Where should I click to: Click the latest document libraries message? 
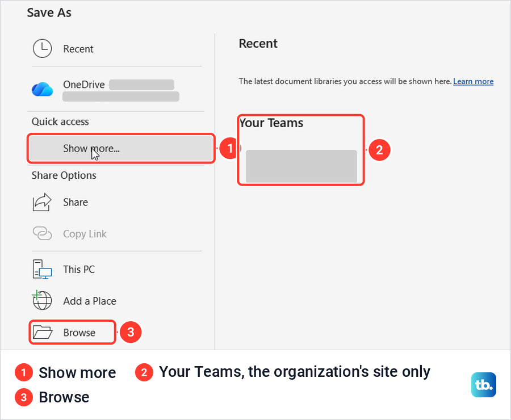tap(345, 81)
